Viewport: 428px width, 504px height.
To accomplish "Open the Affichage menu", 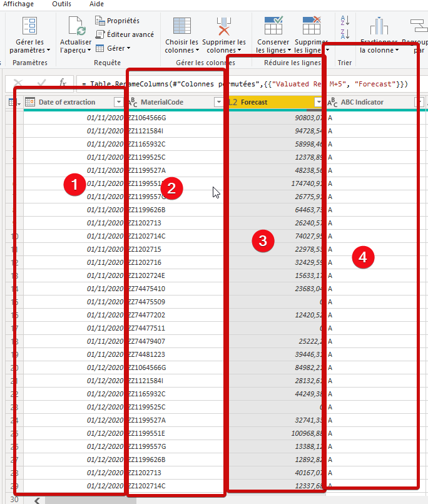I will (18, 4).
